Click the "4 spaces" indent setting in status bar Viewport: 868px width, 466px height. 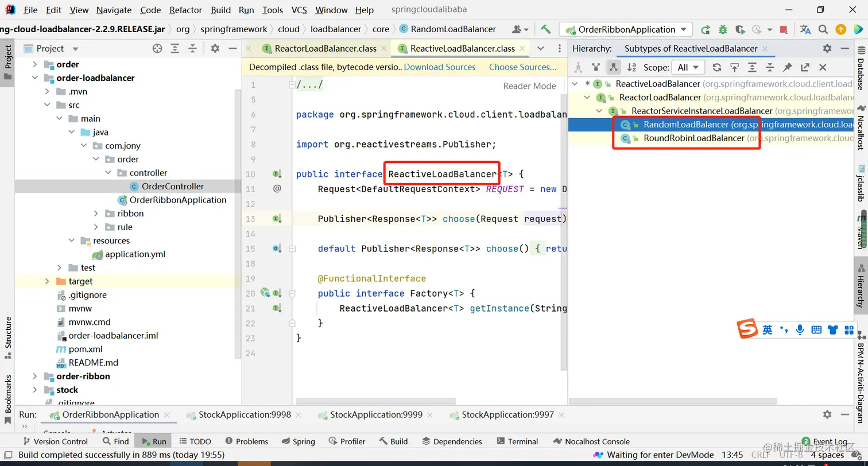(827, 455)
